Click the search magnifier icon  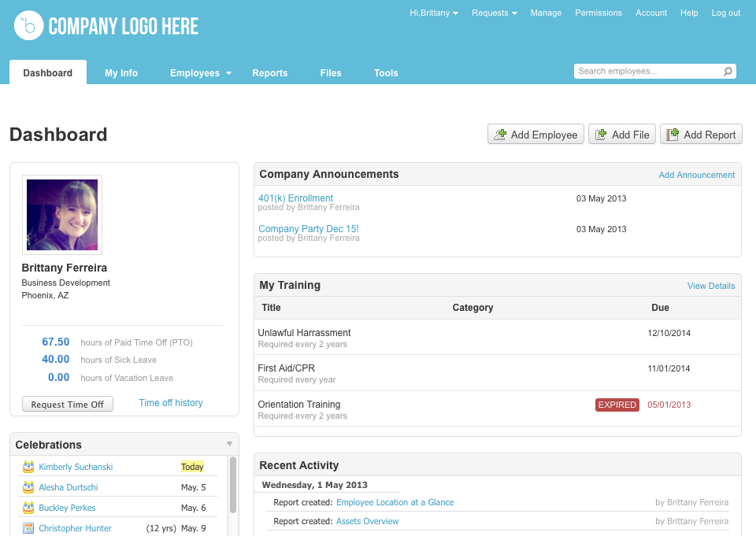click(x=728, y=72)
